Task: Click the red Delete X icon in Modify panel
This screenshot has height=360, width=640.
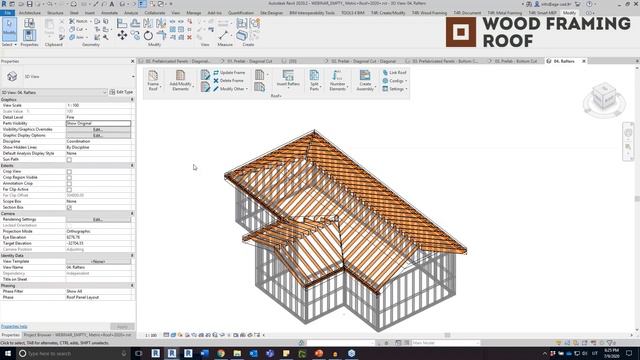Action: click(x=189, y=37)
